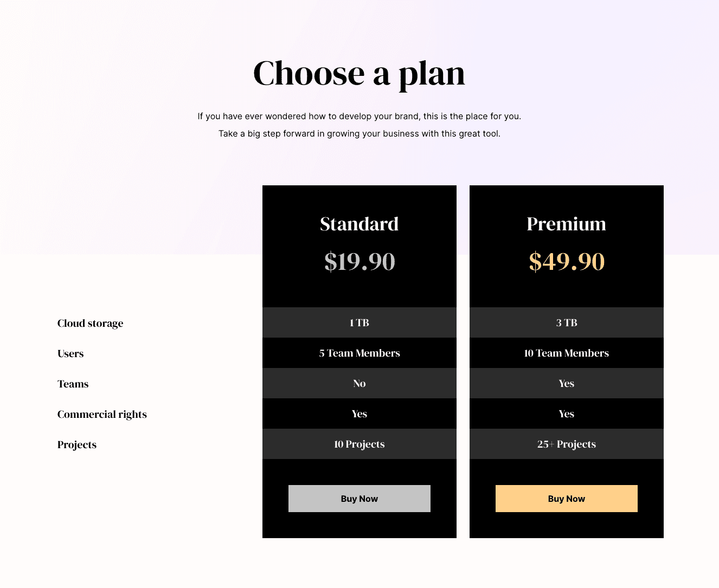Click the 3 TB storage cell
Image resolution: width=719 pixels, height=588 pixels.
(567, 322)
